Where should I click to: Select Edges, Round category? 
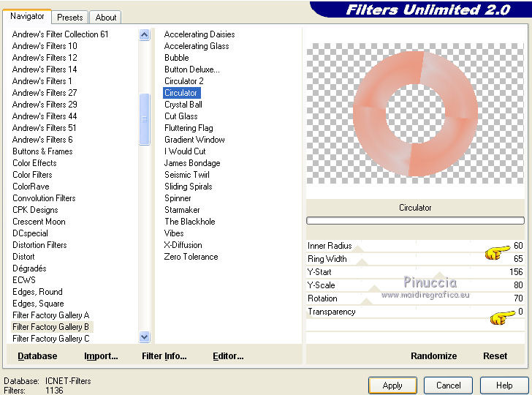click(37, 292)
